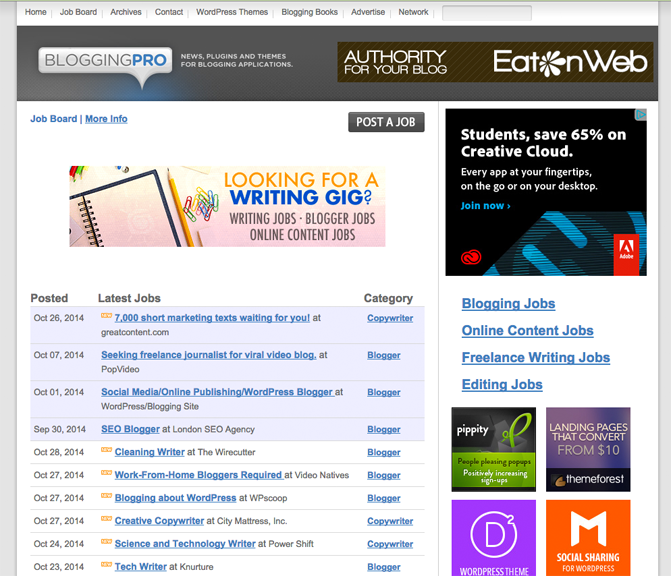Click the Sep 30, 2014 posted date
This screenshot has height=576, width=671.
point(59,429)
